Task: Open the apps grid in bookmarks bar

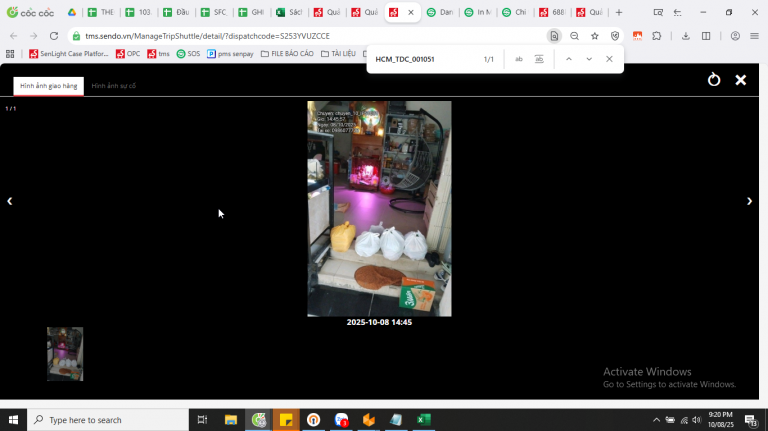Action: [10, 53]
